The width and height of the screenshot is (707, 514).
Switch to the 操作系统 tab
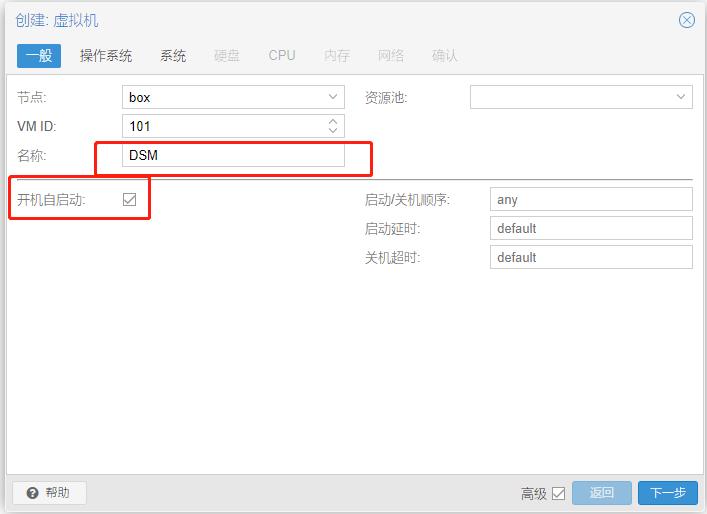tap(106, 56)
